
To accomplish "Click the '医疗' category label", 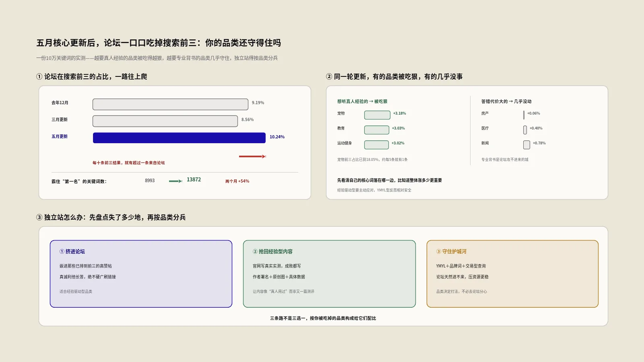I will 485,128.
